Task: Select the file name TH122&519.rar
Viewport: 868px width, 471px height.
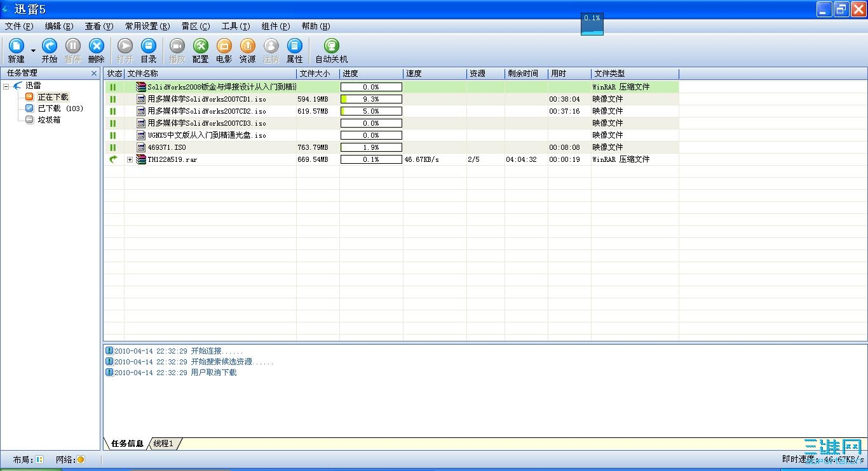Action: click(x=172, y=159)
